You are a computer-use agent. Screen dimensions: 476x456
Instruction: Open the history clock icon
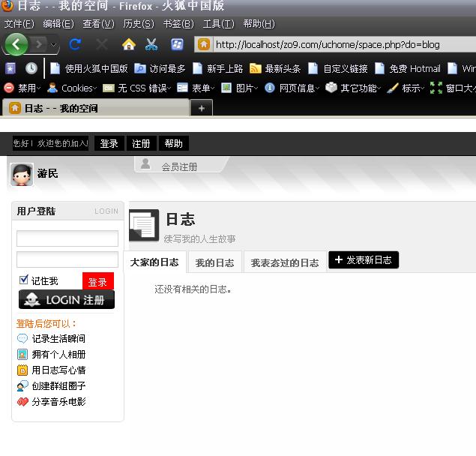31,69
